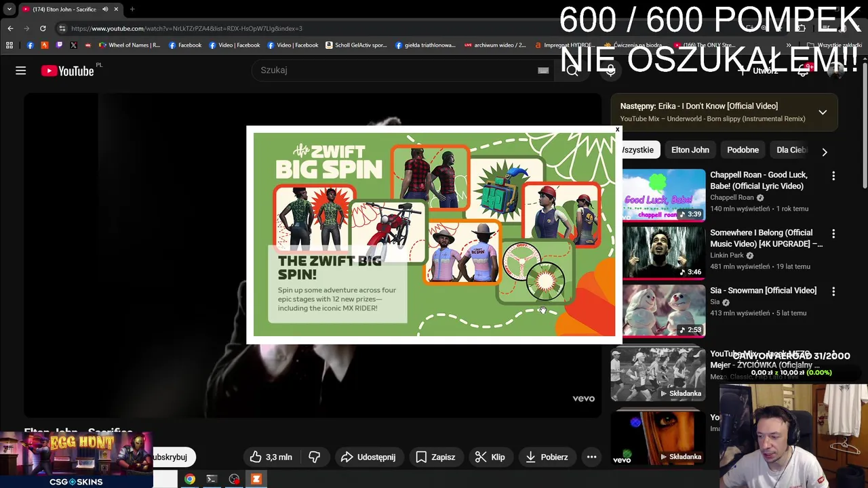This screenshot has width=868, height=488.
Task: Download video with the Pobierz button
Action: [x=547, y=457]
